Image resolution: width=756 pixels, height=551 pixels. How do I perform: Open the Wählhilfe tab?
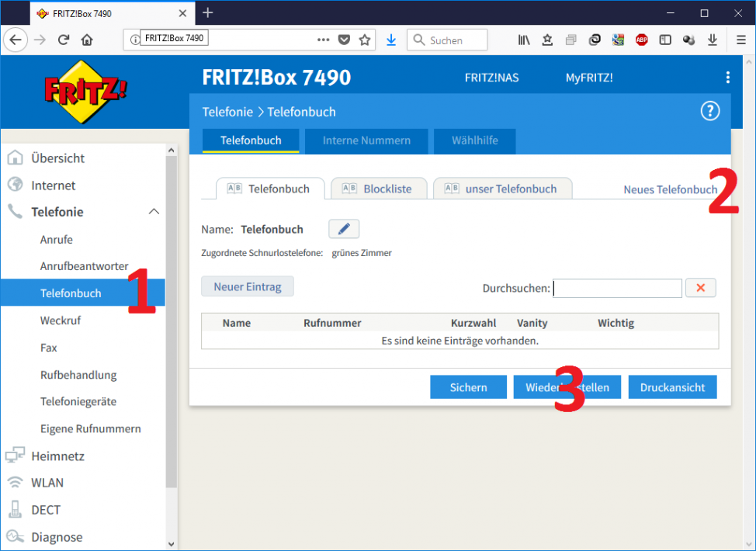475,140
